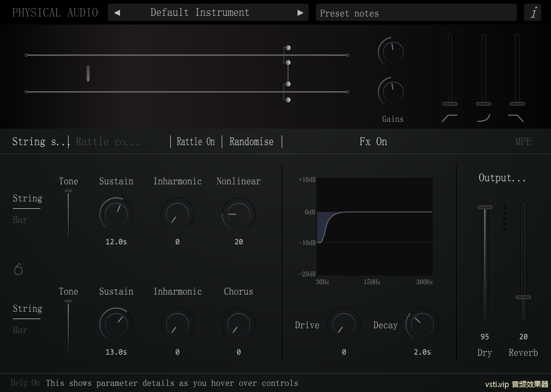This screenshot has height=392, width=551.
Task: Toggle Rattle On
Action: 196,141
